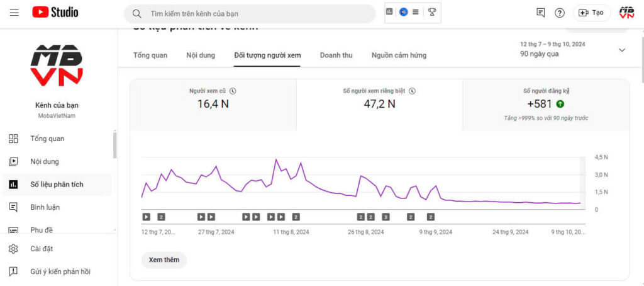Click the YouTube Studio logo
This screenshot has height=286, width=644.
[x=55, y=12]
